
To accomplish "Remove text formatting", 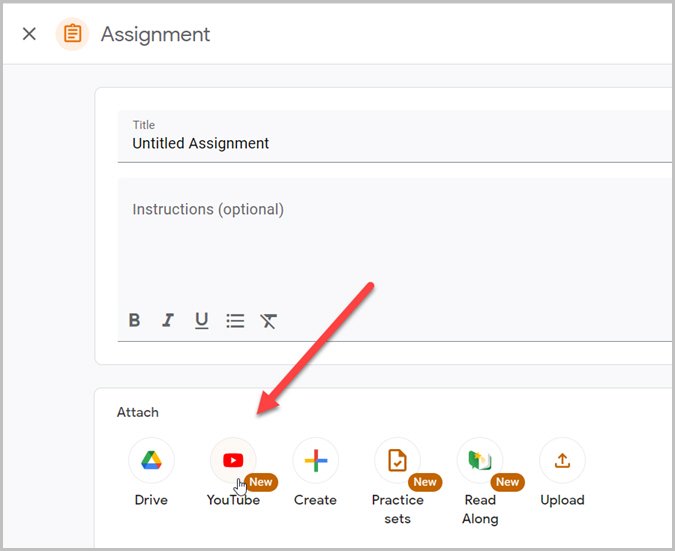I will point(269,321).
